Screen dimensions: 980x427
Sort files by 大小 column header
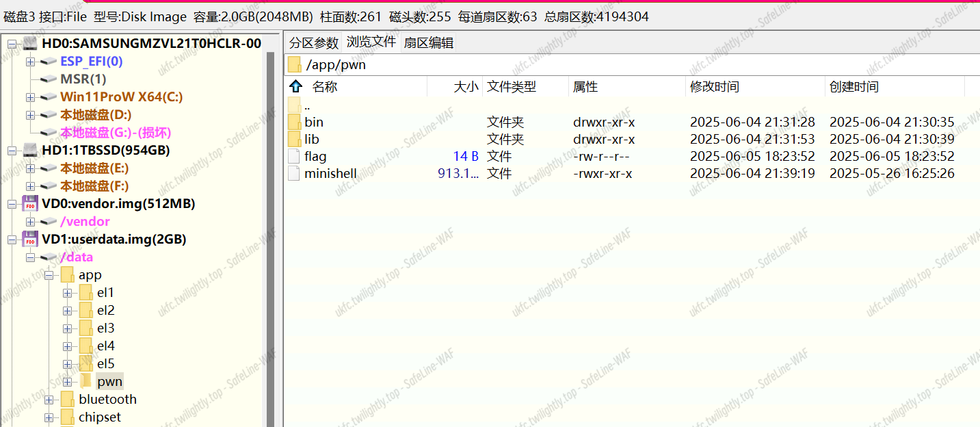466,87
